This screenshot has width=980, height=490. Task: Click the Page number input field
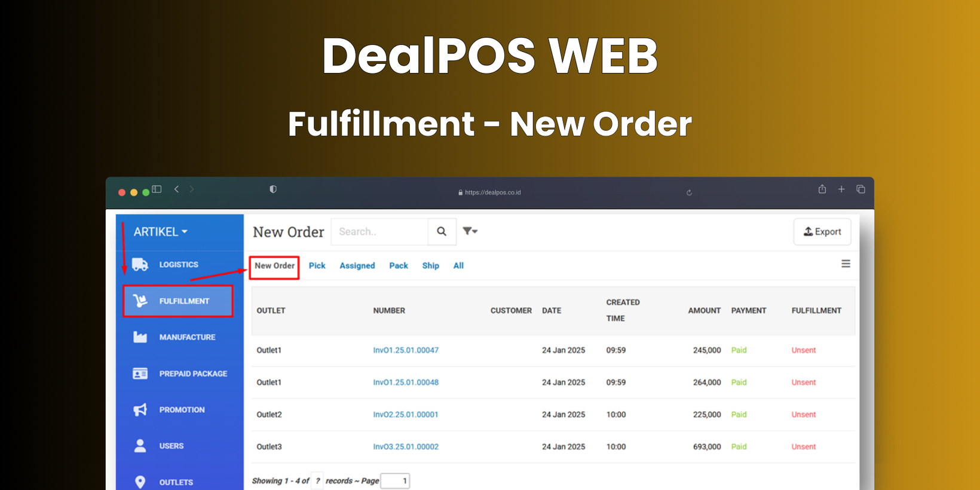[395, 481]
